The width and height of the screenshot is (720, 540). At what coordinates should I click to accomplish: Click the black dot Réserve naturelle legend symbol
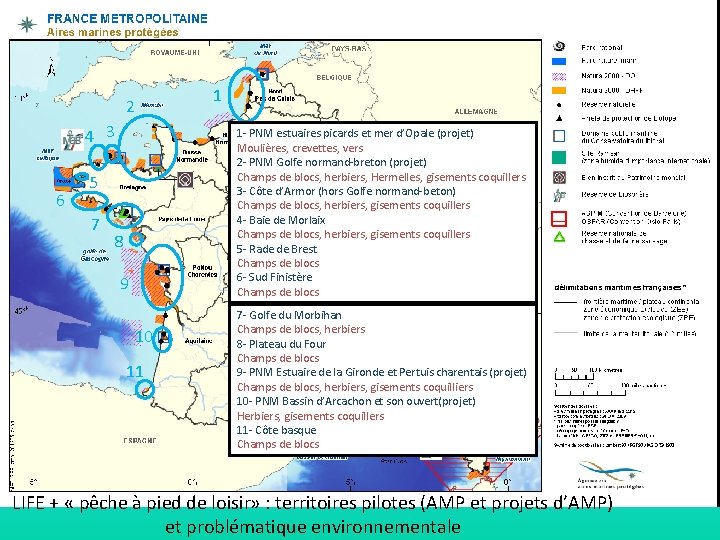coord(559,105)
